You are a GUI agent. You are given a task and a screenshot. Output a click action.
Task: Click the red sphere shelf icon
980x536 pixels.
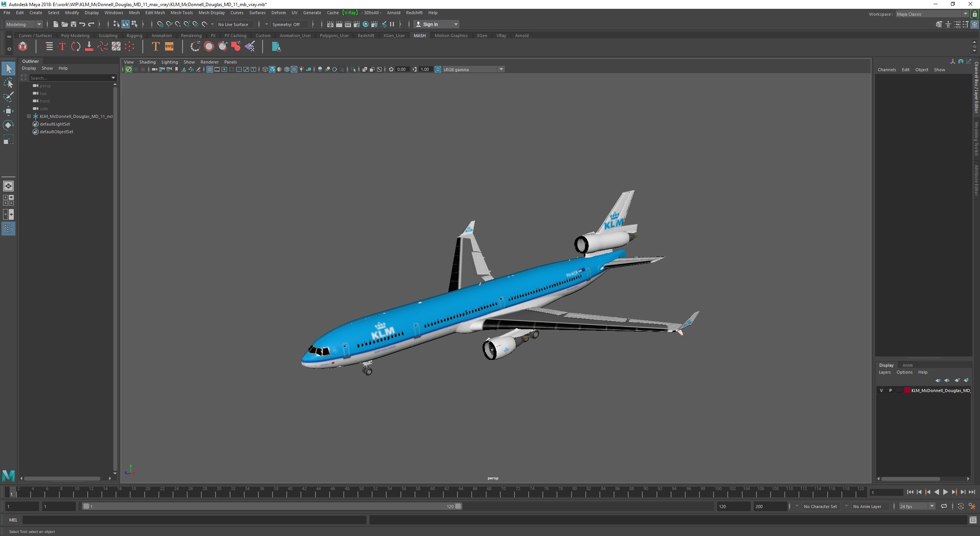click(x=209, y=47)
